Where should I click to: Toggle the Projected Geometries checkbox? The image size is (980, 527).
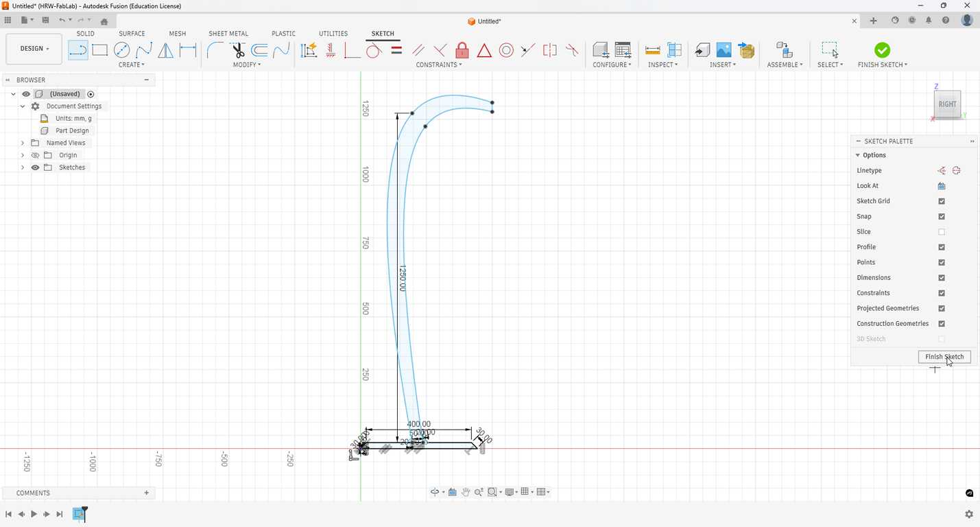coord(942,308)
